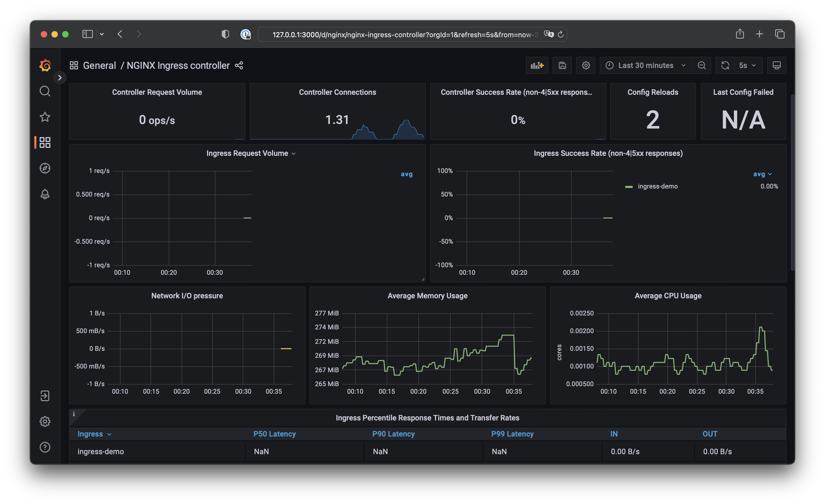Reload the page from address bar

pyautogui.click(x=560, y=35)
